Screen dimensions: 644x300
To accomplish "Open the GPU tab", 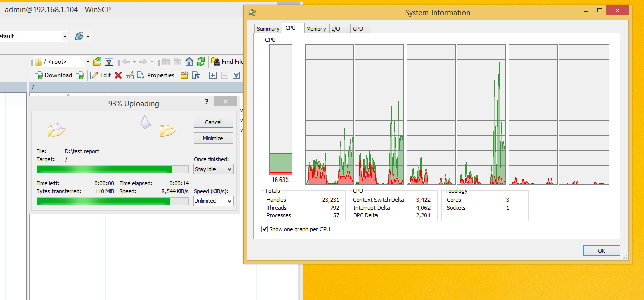I will click(358, 29).
